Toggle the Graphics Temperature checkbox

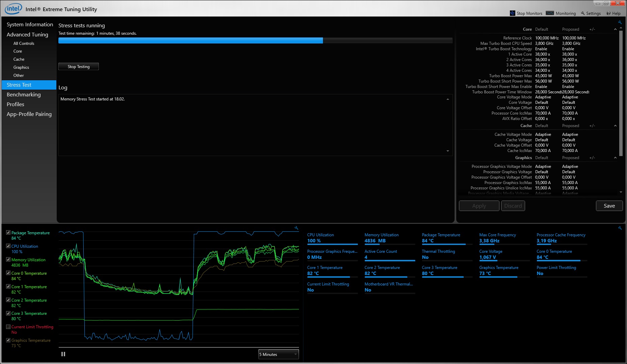(x=8, y=340)
